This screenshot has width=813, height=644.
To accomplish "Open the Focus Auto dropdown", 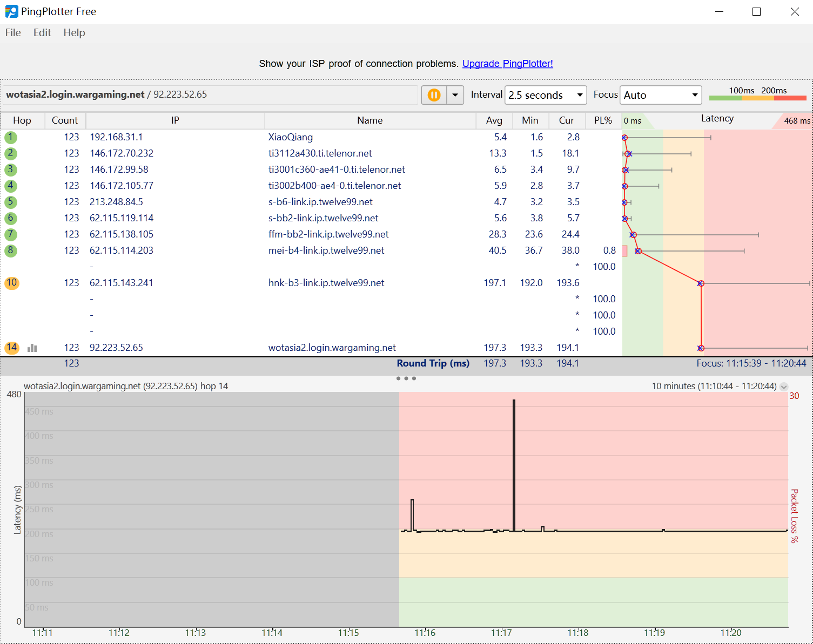I will [x=661, y=95].
